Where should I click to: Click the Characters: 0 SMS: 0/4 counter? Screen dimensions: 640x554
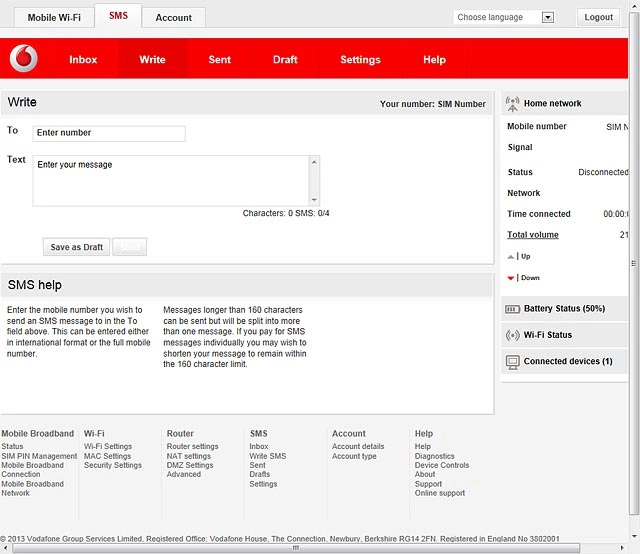click(286, 213)
